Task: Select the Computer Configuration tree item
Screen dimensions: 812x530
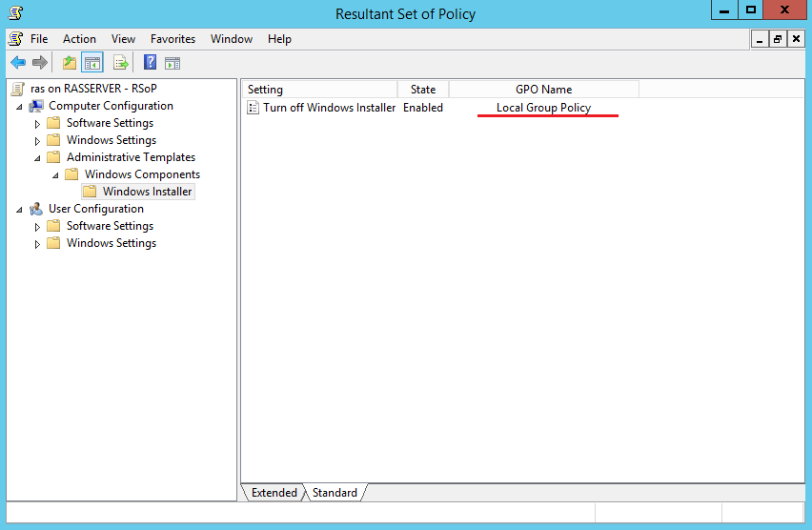Action: pyautogui.click(x=111, y=106)
